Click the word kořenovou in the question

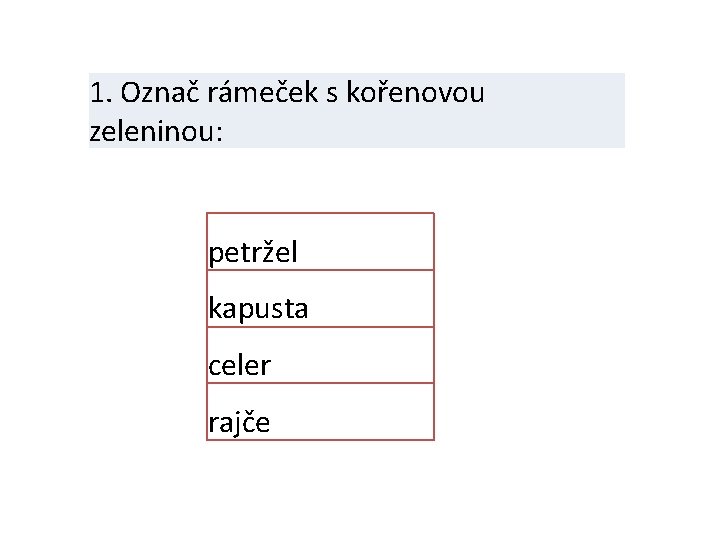[415, 92]
